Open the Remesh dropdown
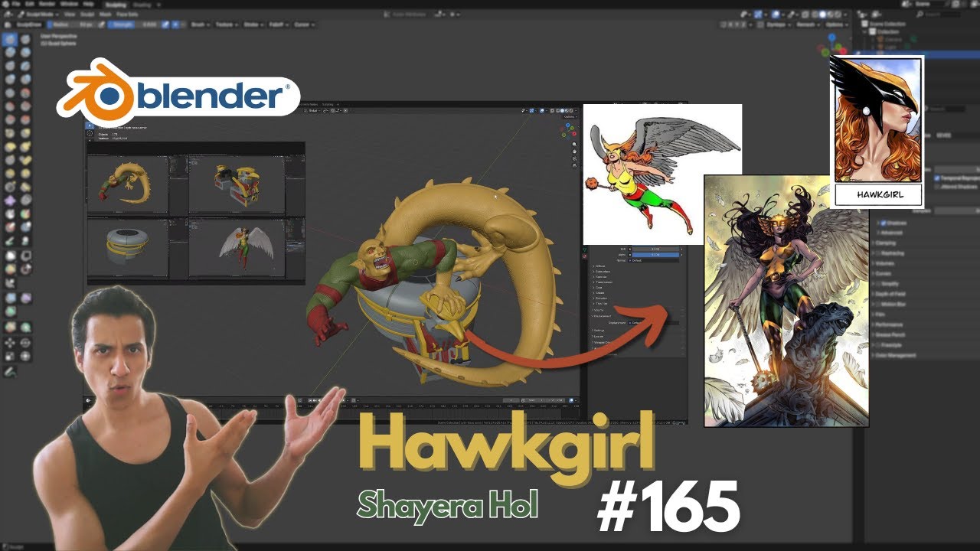Viewport: 980px width, 551px height. [x=808, y=24]
